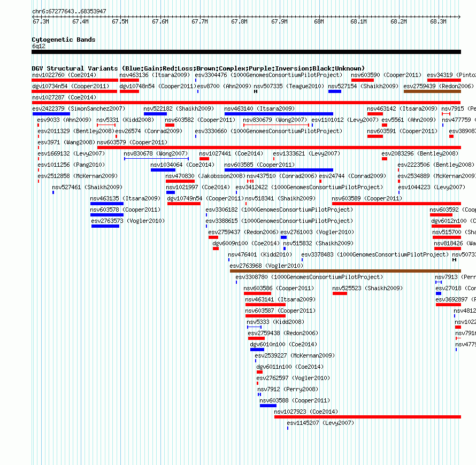
Task: Select the red nsv525523 loss bar
Action: click(x=340, y=293)
